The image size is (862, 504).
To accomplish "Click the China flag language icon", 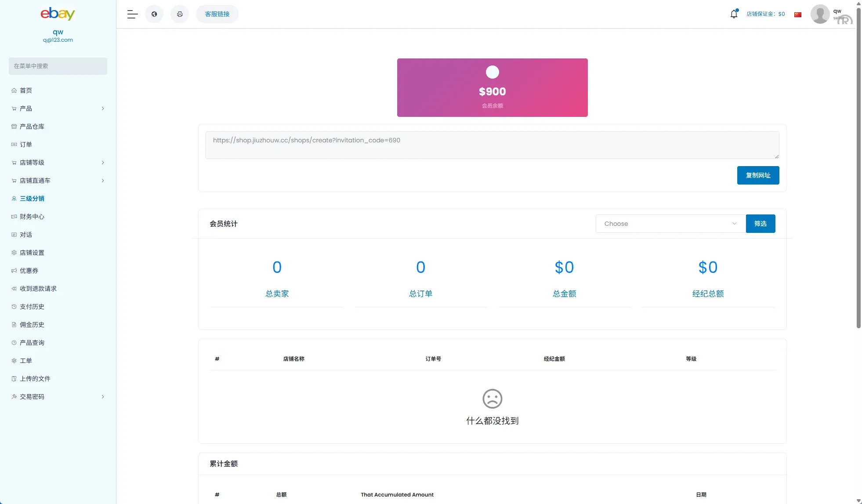I will (x=798, y=14).
